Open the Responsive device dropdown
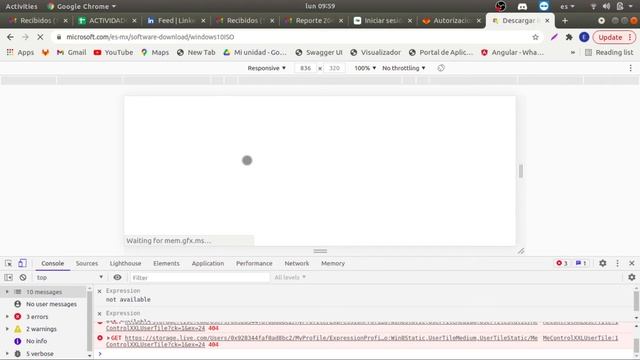This screenshot has width=640, height=360. 267,68
